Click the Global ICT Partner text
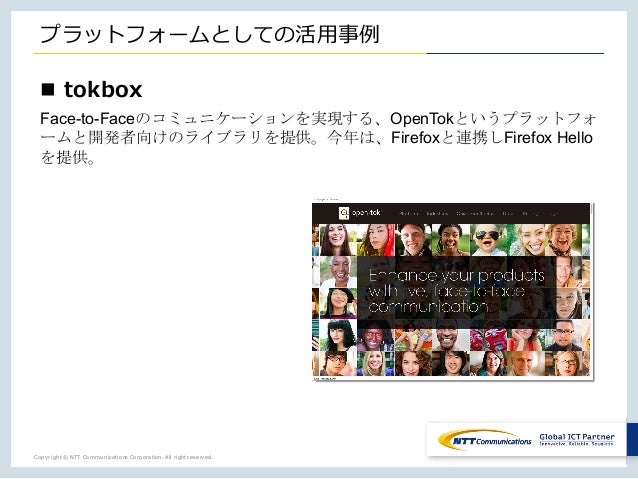This screenshot has height=479, width=638. [x=577, y=437]
